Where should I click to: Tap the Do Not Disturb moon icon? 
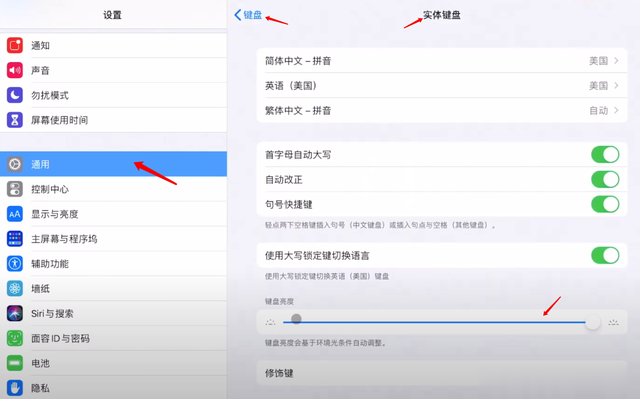tap(15, 95)
